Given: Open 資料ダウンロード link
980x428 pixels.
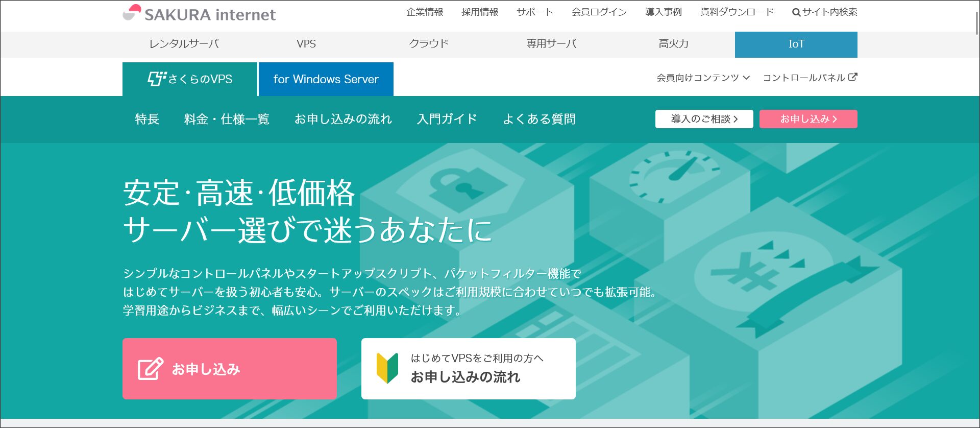Looking at the screenshot, I should click(x=737, y=12).
